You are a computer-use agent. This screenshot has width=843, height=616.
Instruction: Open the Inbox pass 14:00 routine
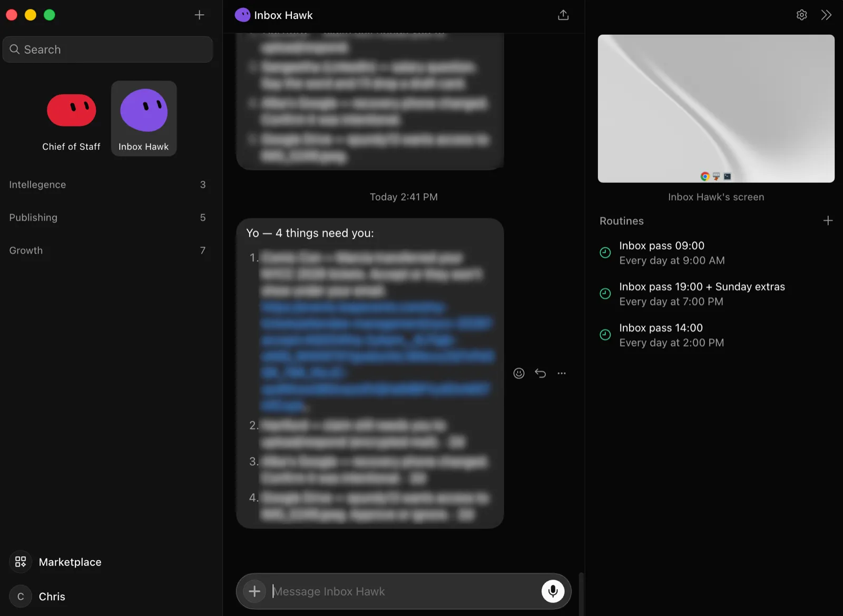pyautogui.click(x=717, y=335)
